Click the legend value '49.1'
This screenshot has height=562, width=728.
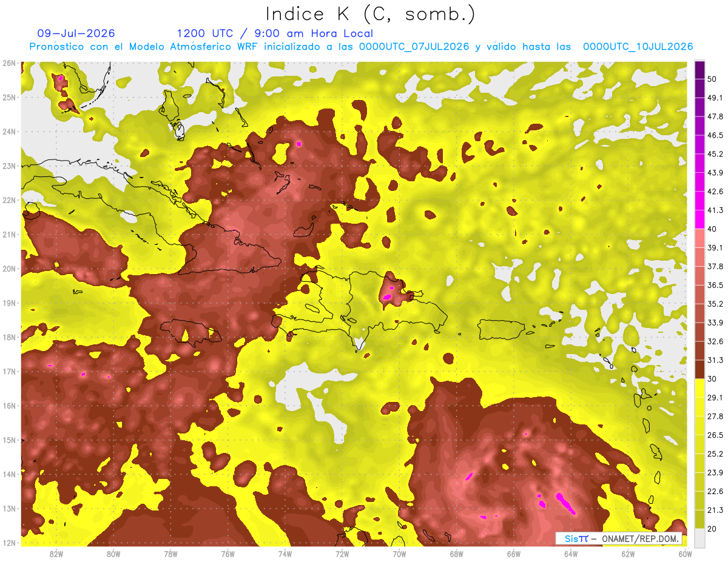tap(715, 98)
